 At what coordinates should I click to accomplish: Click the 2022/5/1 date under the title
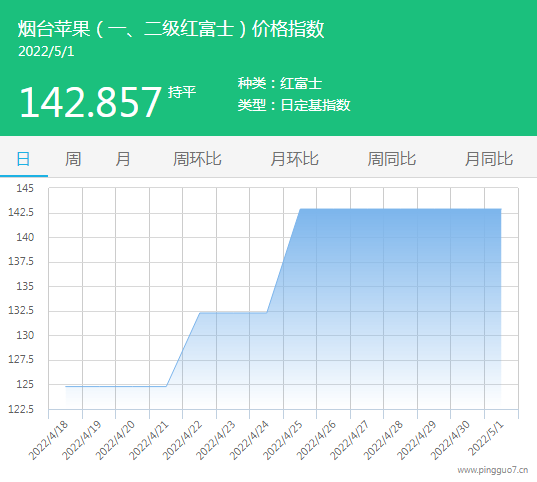(x=46, y=52)
